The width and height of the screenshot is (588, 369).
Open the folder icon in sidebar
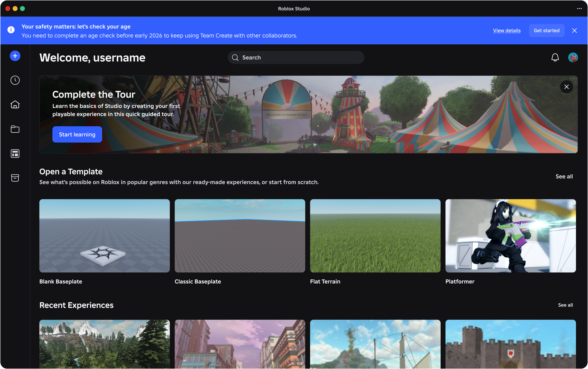(x=15, y=129)
